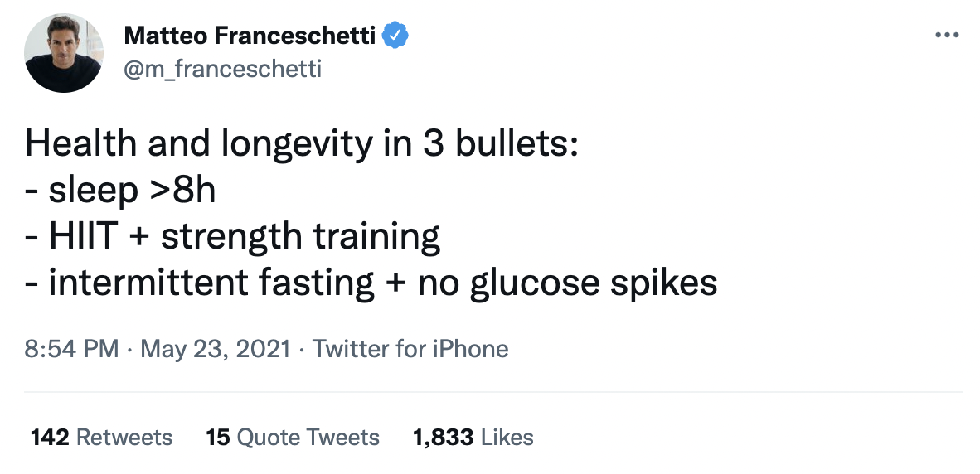Open Matteo Franceschetti's profile photo
The width and height of the screenshot is (980, 474).
click(64, 54)
